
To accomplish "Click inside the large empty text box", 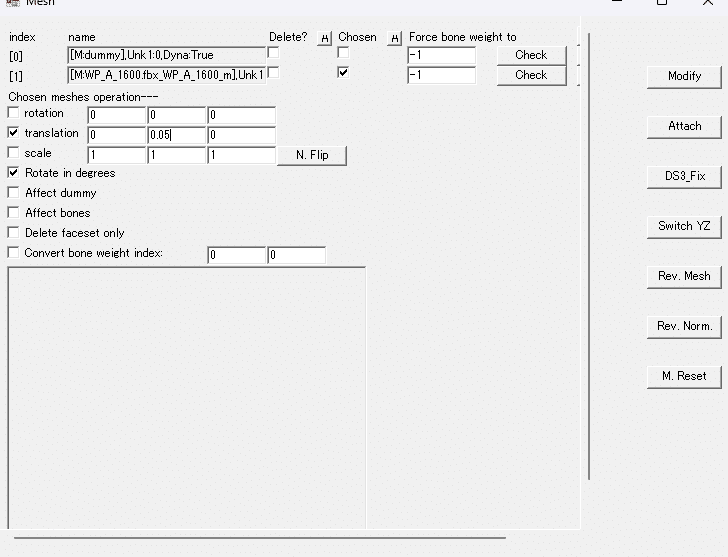I will pyautogui.click(x=187, y=398).
